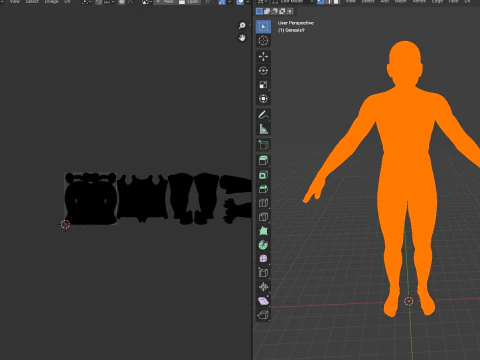Image resolution: width=480 pixels, height=360 pixels.
Task: Activate the Rotate tool
Action: [x=263, y=71]
